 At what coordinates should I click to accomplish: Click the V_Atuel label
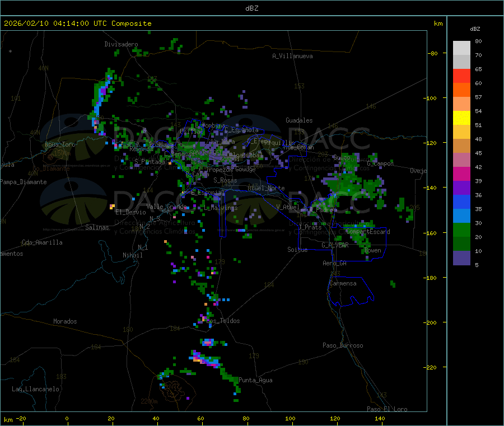pos(288,207)
